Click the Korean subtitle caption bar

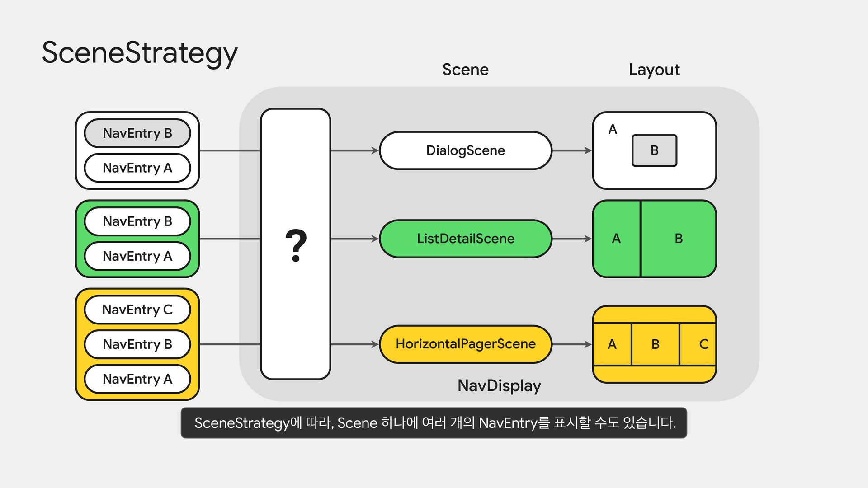(x=434, y=423)
